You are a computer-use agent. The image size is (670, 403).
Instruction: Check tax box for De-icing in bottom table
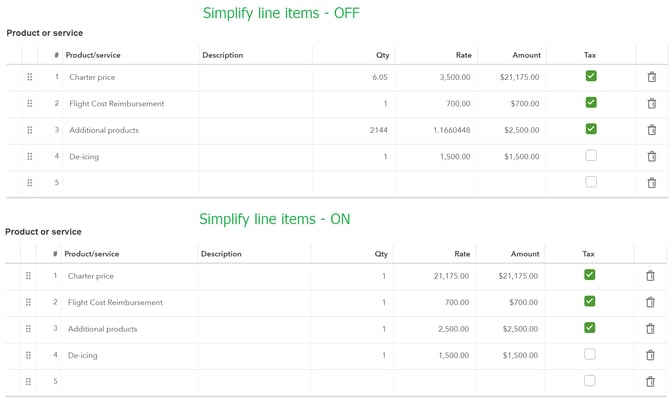click(589, 354)
